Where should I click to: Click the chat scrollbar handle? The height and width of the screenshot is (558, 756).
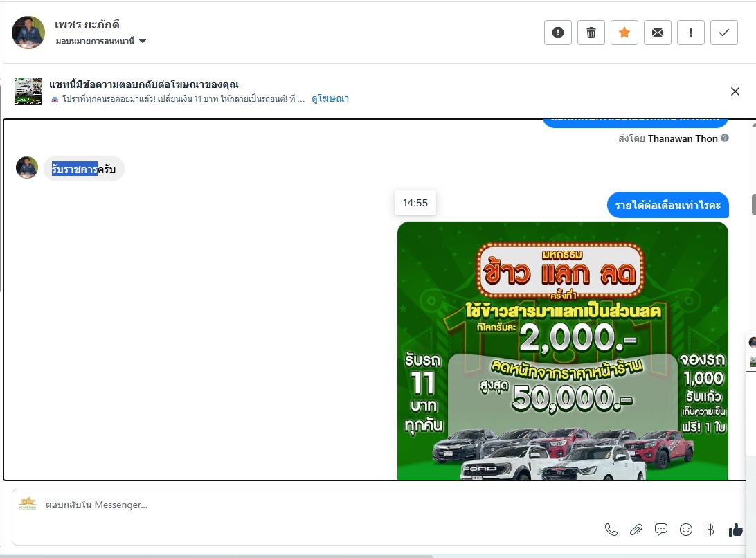754,204
